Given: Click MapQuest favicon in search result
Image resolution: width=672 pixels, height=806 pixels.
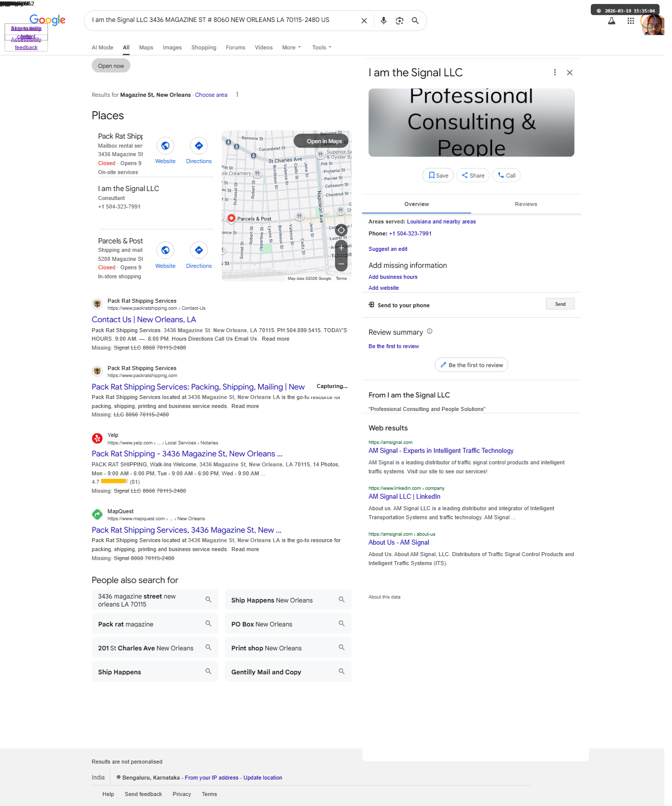Looking at the screenshot, I should [x=97, y=514].
